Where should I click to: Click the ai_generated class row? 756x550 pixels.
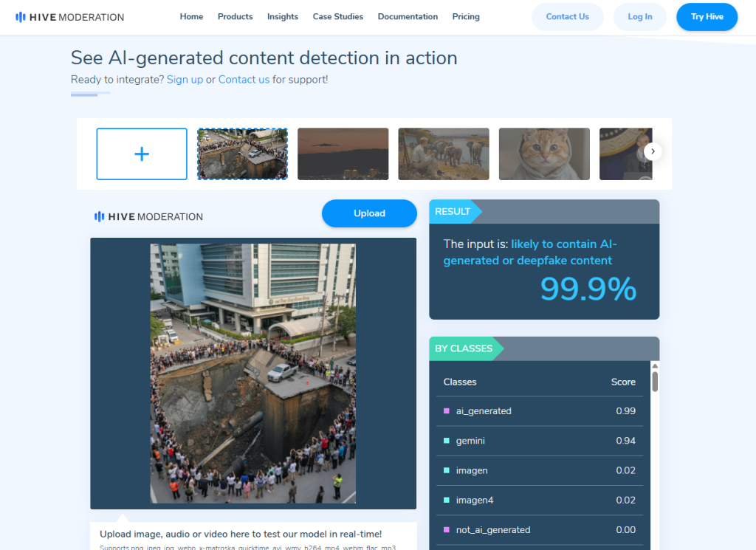pos(540,411)
